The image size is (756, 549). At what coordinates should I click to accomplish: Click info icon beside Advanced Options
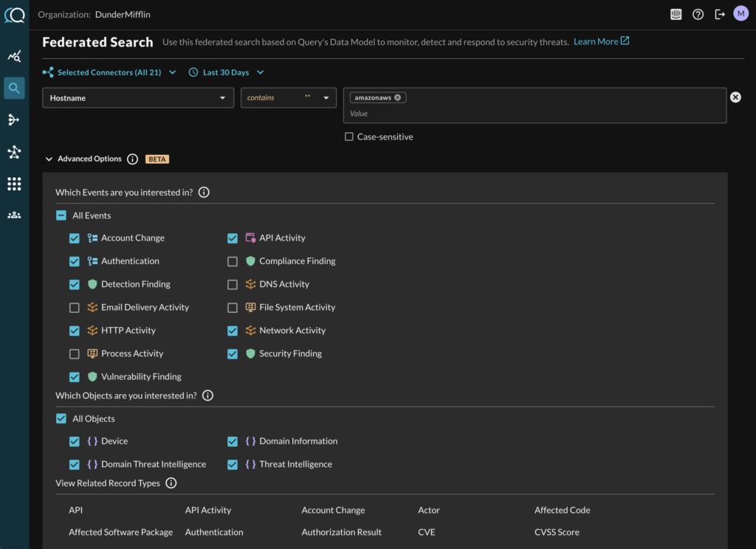pyautogui.click(x=133, y=159)
